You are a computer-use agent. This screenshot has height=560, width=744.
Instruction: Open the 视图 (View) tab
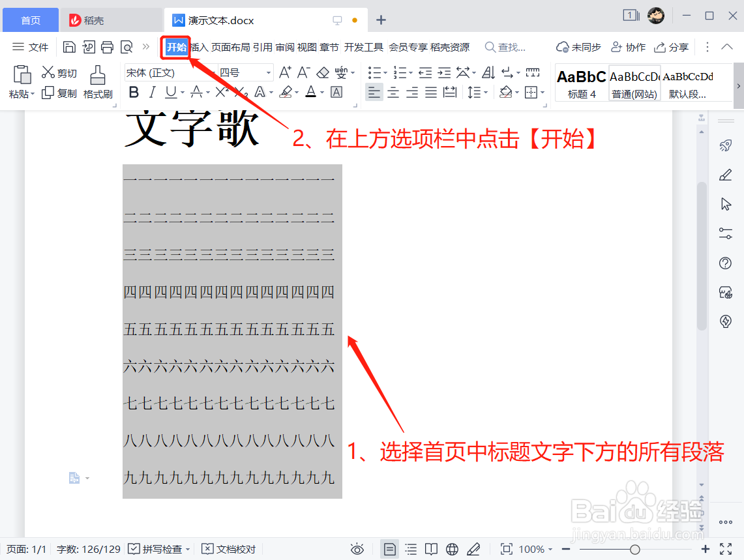point(307,47)
